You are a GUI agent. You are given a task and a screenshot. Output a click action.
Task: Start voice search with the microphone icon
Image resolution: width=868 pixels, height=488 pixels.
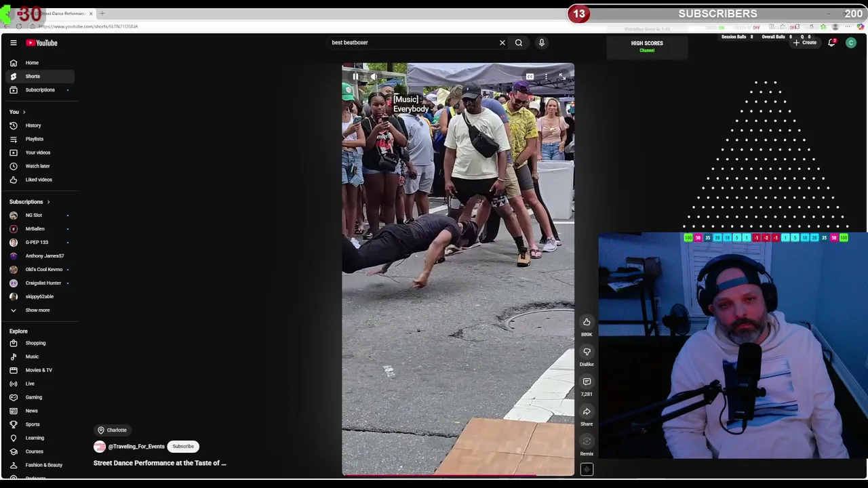click(x=542, y=43)
